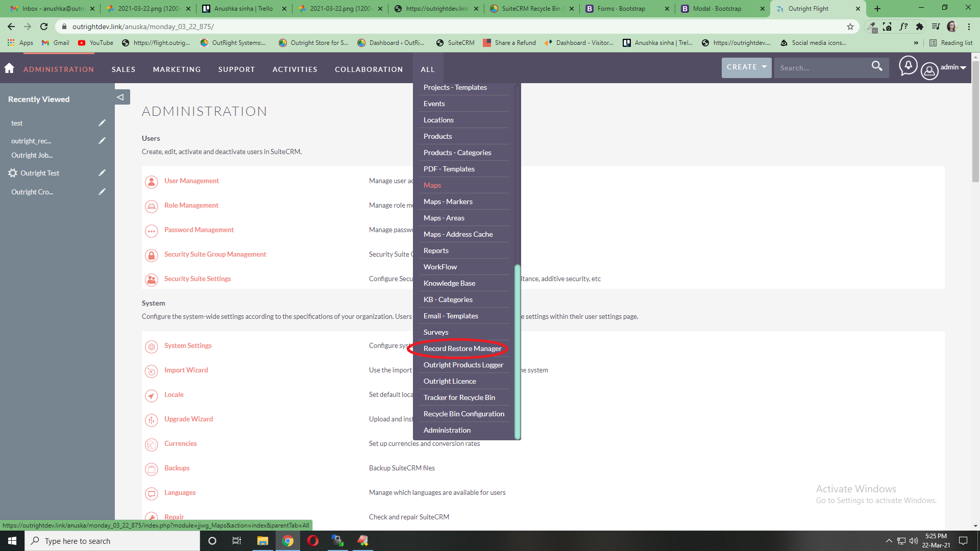Edit the 'Outright Cro...' record pencil

point(102,191)
